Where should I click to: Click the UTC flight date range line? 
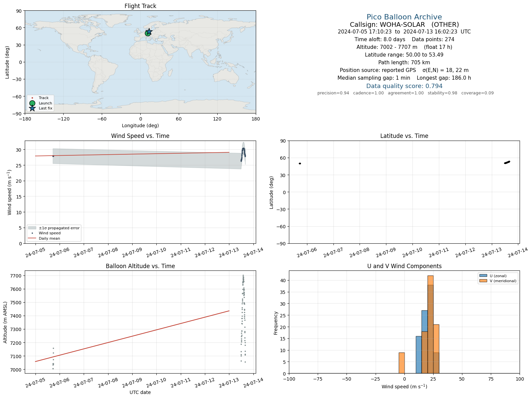[404, 32]
